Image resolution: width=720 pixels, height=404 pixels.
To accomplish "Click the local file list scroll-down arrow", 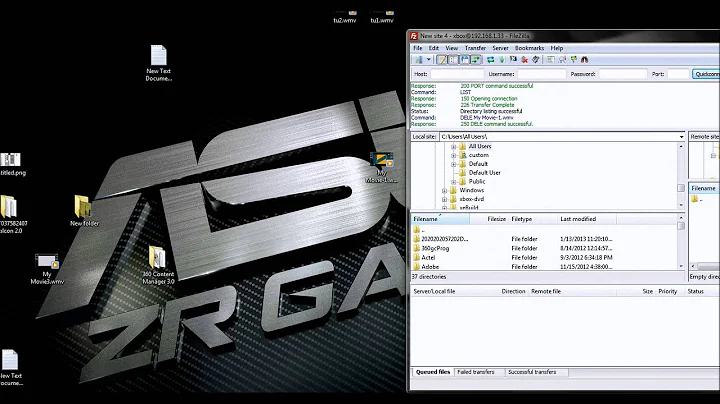I will pos(681,266).
